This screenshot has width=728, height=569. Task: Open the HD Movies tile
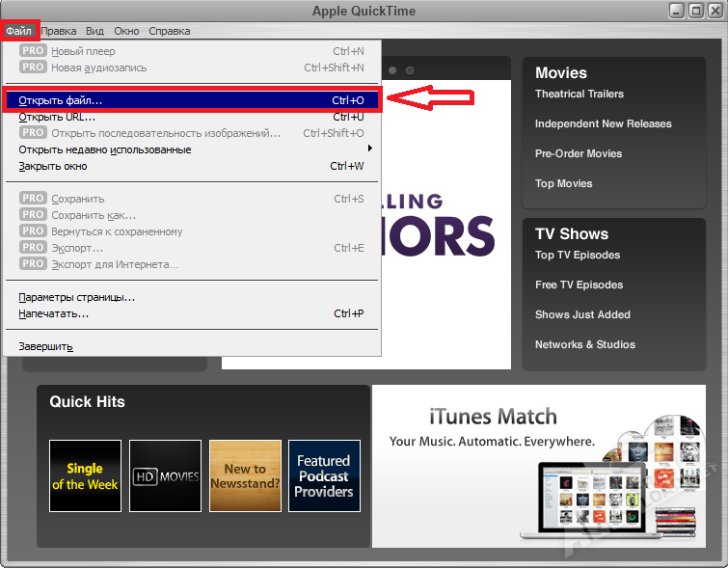tap(165, 475)
